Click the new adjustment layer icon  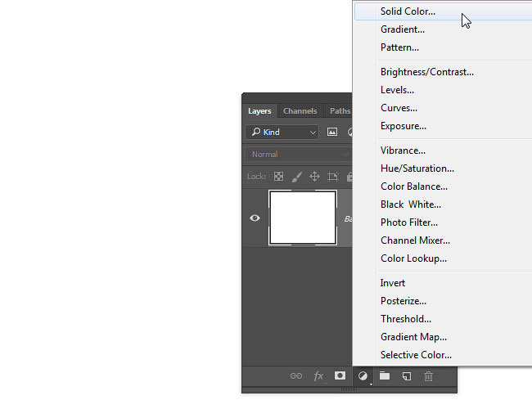click(x=363, y=375)
